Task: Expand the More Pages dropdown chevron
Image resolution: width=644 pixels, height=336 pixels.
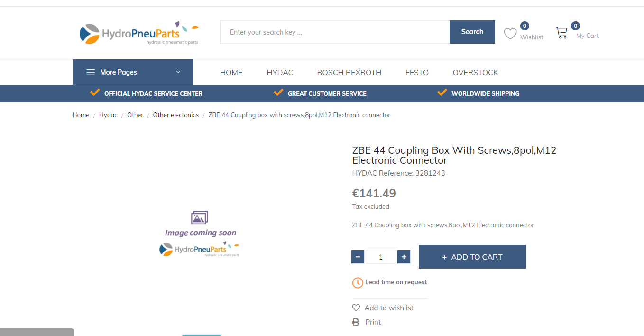Action: point(178,72)
